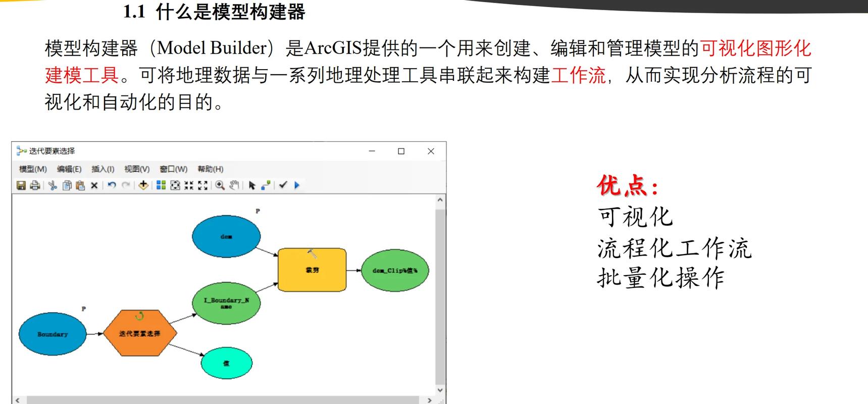Undo the last action via toolbar

[112, 185]
